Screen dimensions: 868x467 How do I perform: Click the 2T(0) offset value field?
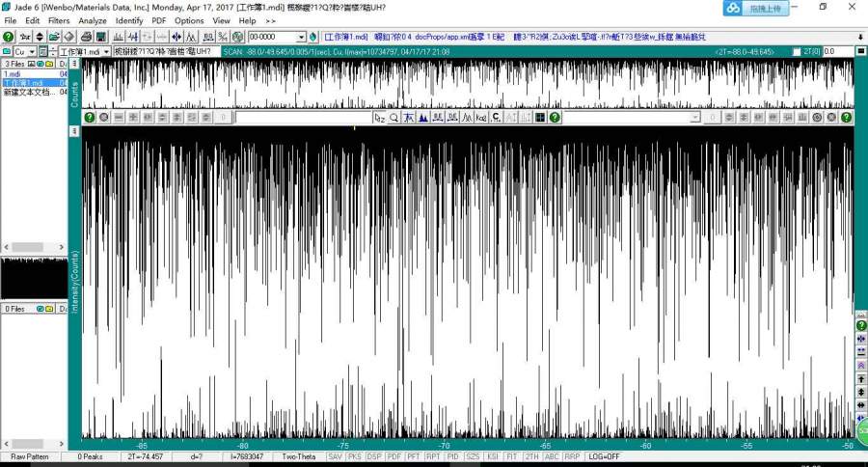tap(838, 51)
